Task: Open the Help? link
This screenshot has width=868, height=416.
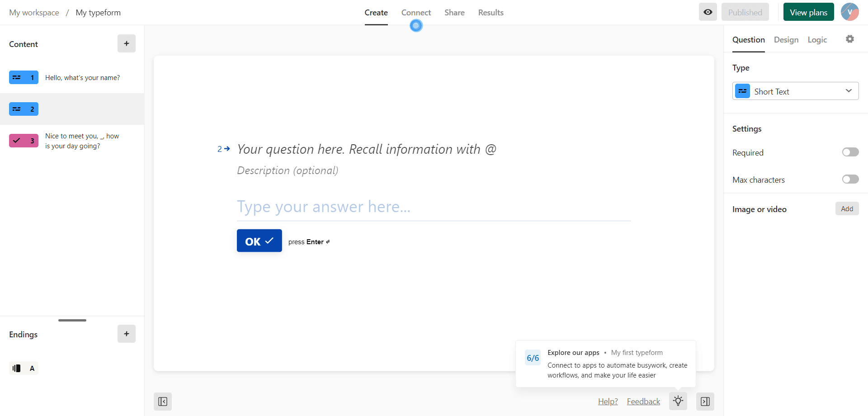Action: click(608, 402)
